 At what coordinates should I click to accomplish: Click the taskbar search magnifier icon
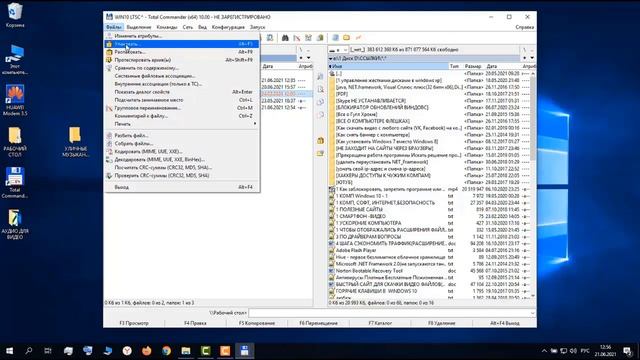29,351
